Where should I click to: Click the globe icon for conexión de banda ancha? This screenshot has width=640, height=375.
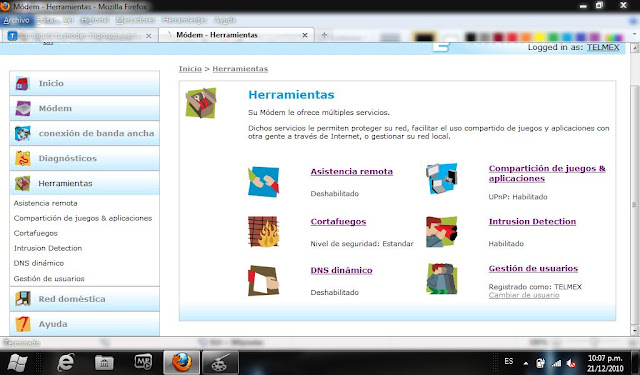click(x=22, y=133)
